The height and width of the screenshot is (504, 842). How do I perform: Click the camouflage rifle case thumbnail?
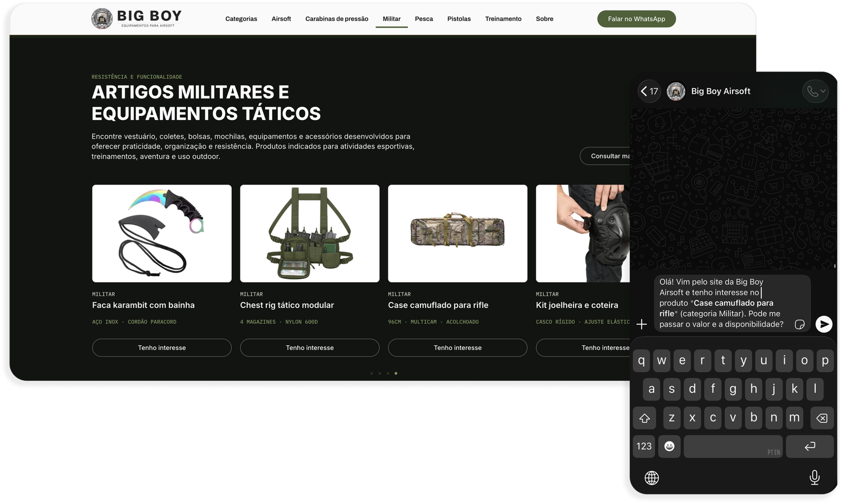coord(457,233)
